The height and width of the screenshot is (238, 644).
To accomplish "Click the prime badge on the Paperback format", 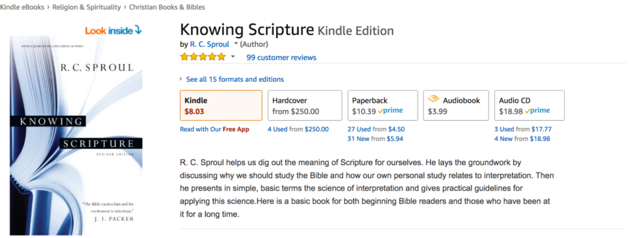I will coord(390,111).
